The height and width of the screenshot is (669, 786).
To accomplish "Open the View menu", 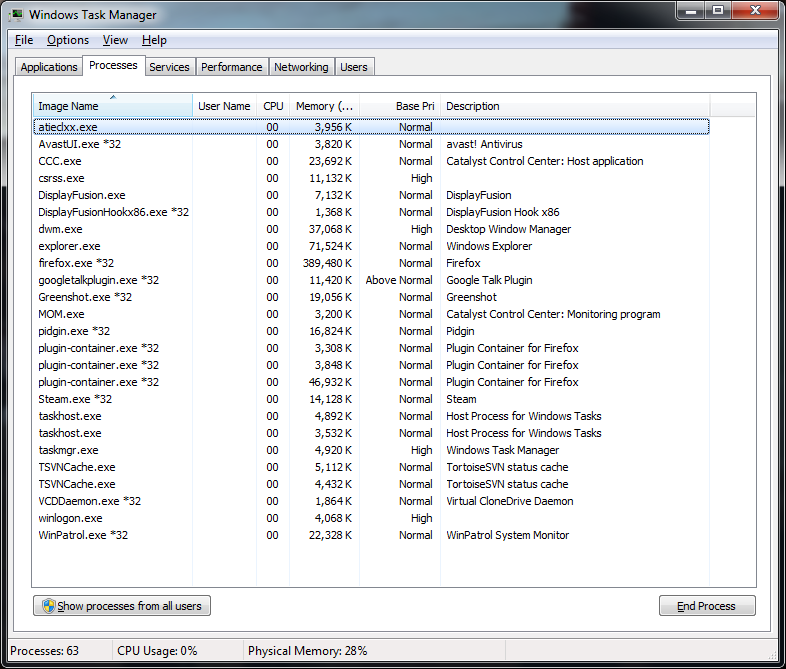I will point(115,40).
